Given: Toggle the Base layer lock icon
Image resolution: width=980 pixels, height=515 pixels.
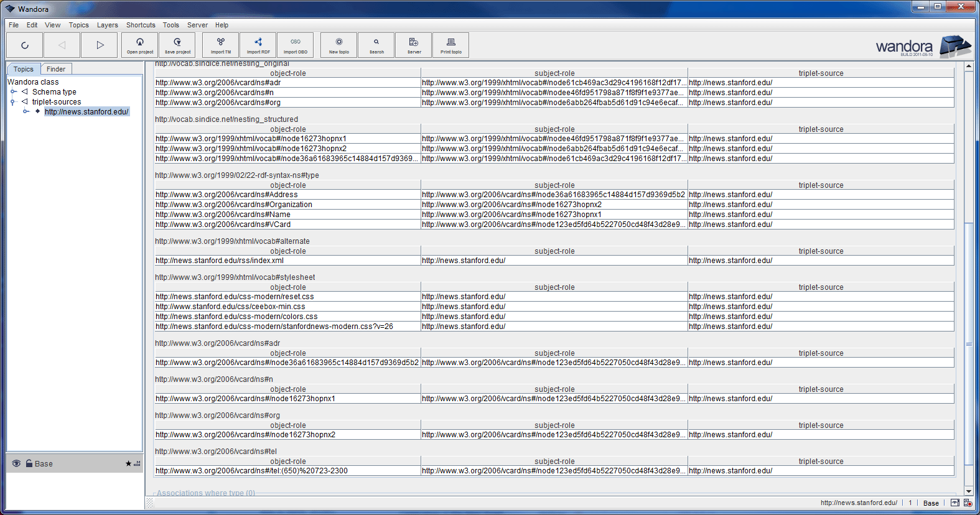Looking at the screenshot, I should point(29,463).
